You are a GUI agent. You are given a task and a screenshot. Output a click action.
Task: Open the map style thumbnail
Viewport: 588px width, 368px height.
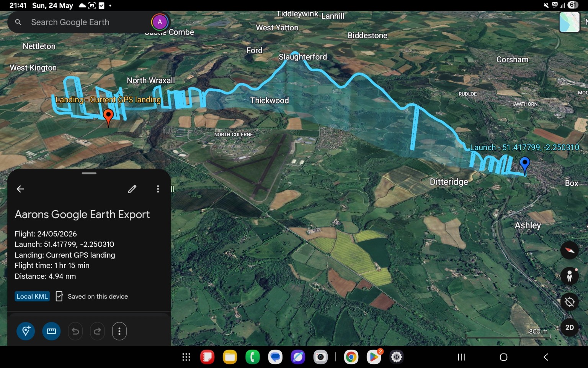pyautogui.click(x=569, y=22)
